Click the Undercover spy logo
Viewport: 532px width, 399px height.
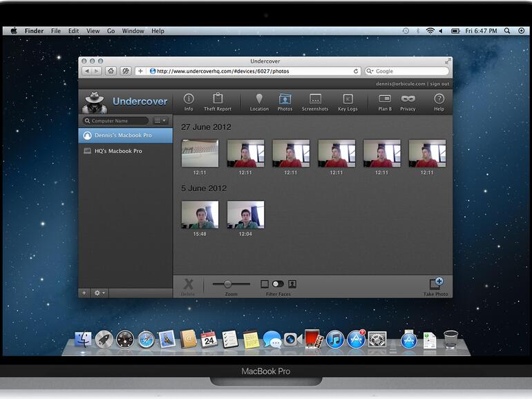pos(95,102)
